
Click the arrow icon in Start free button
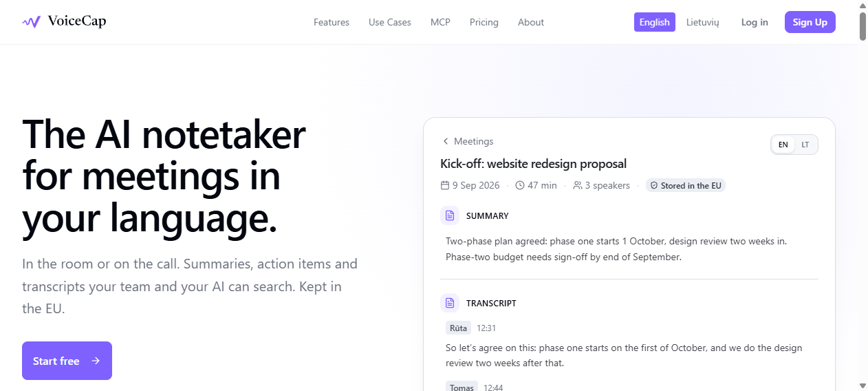tap(96, 361)
